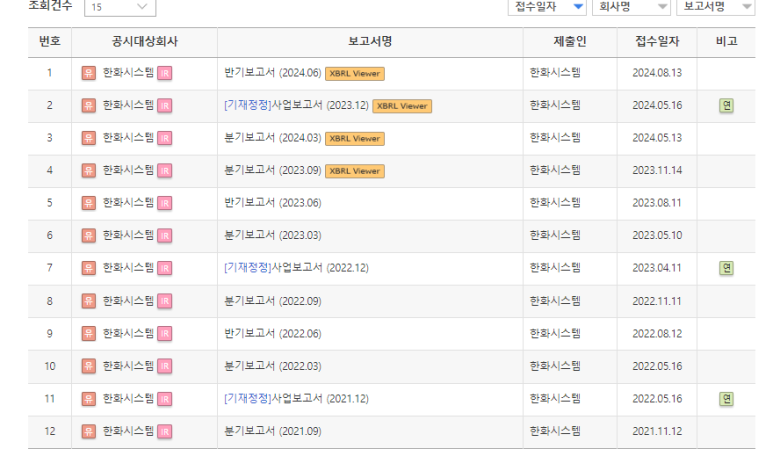Open the 분기보고서 (2022.09) report
773x449 pixels.
273,301
